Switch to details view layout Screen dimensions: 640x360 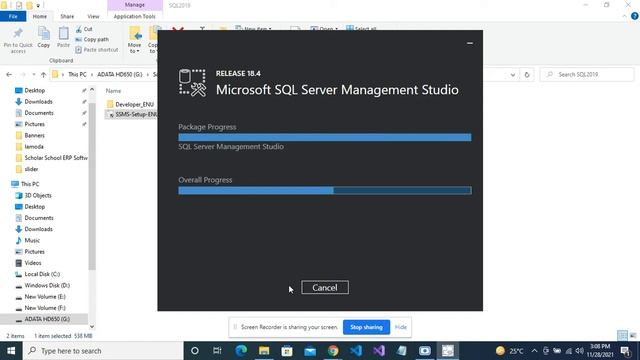(x=622, y=336)
